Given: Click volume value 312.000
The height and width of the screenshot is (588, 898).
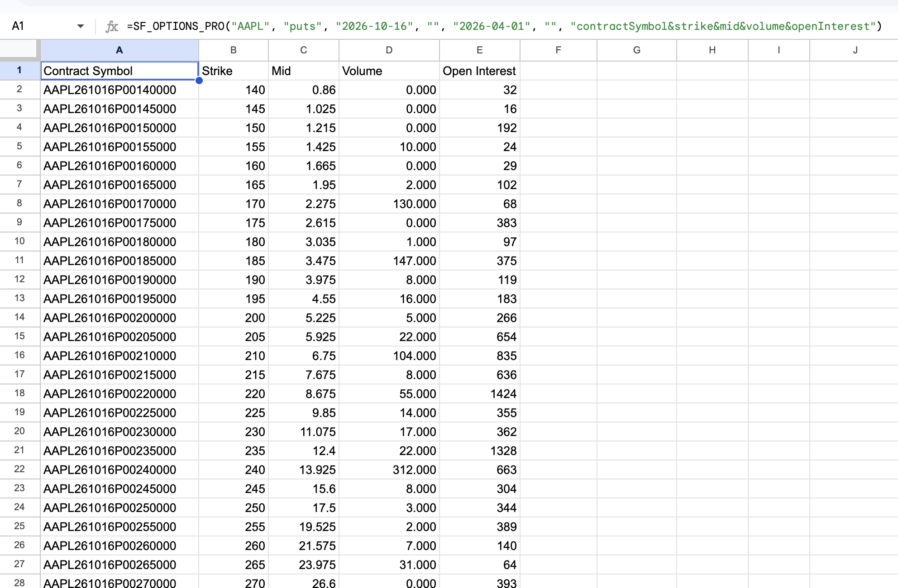Looking at the screenshot, I should click(389, 470).
